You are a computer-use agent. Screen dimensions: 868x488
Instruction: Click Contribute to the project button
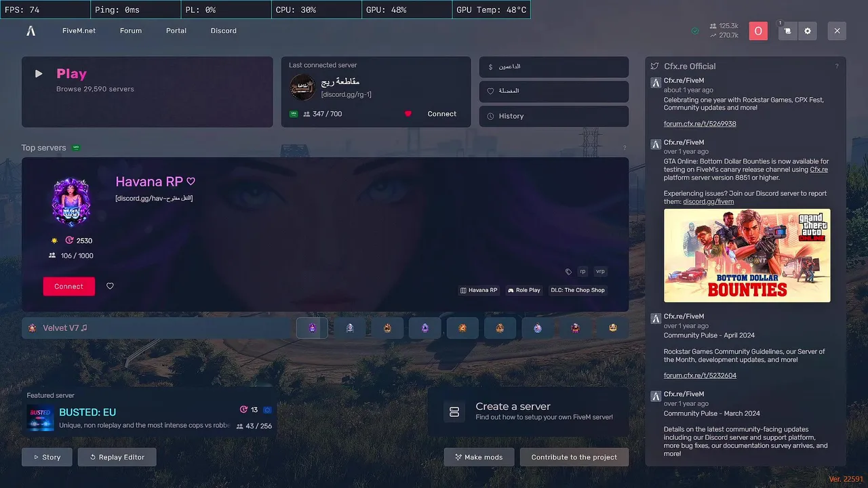[x=574, y=457]
